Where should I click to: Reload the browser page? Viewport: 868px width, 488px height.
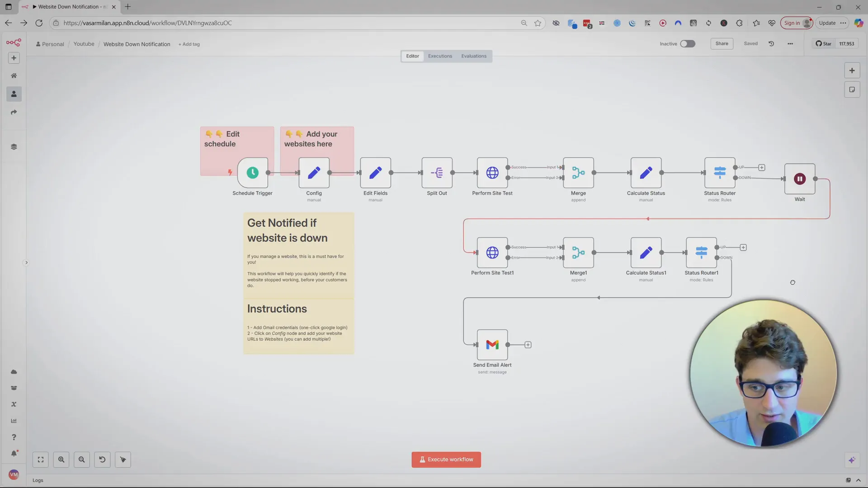tap(39, 23)
